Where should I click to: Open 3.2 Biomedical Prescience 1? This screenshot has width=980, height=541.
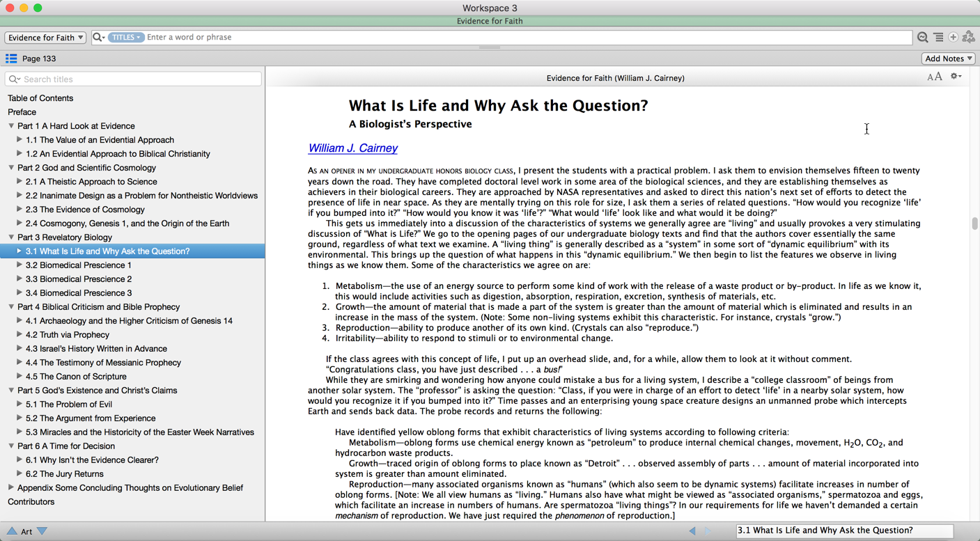[79, 265]
